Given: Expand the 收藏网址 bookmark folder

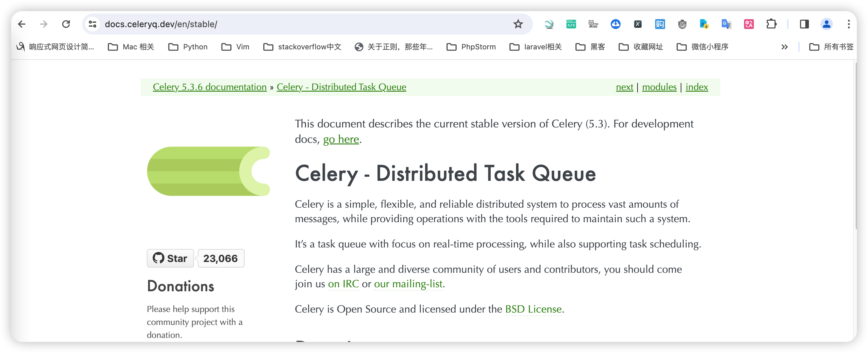Looking at the screenshot, I should pyautogui.click(x=641, y=47).
